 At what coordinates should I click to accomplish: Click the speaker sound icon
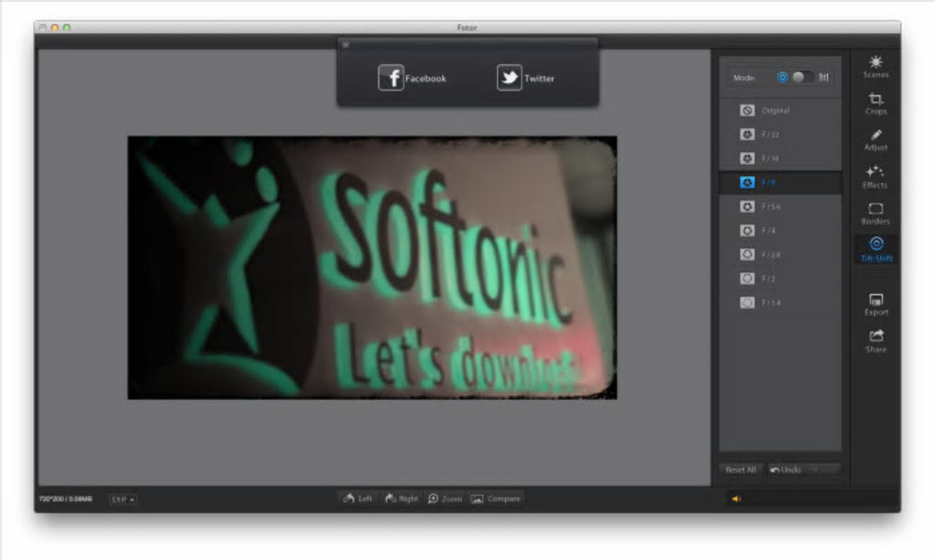tap(736, 500)
